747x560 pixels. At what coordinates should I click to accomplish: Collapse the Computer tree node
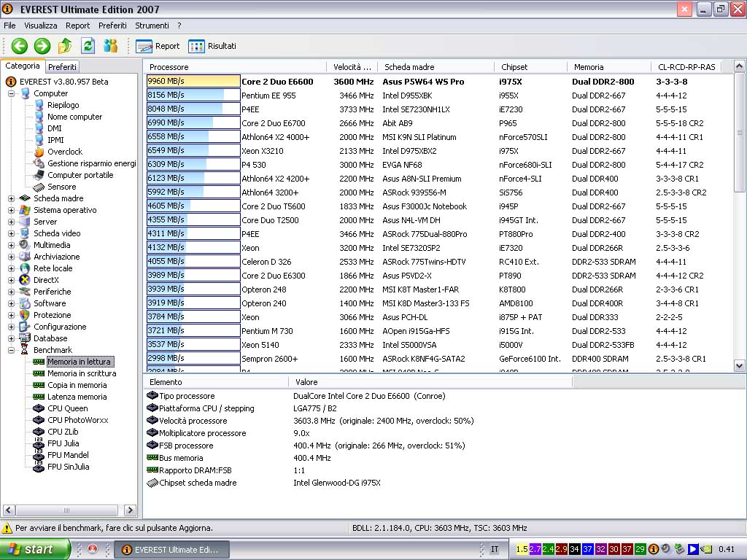(11, 94)
